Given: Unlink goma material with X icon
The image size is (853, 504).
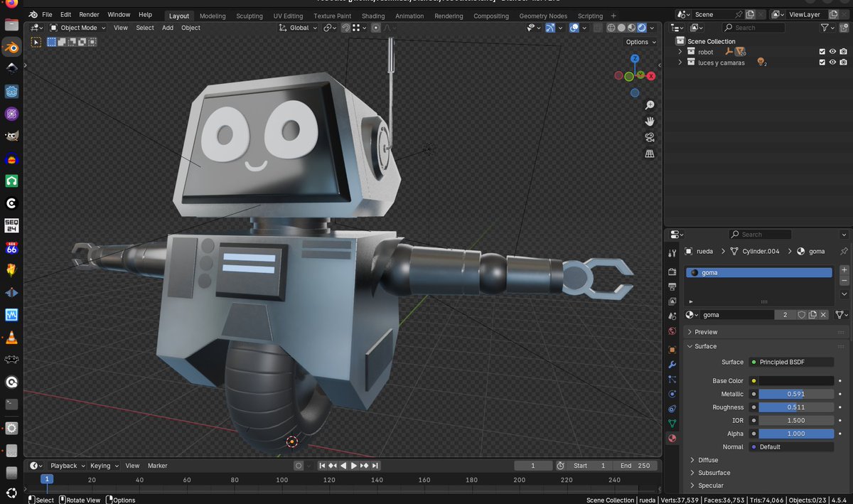Looking at the screenshot, I should click(824, 315).
